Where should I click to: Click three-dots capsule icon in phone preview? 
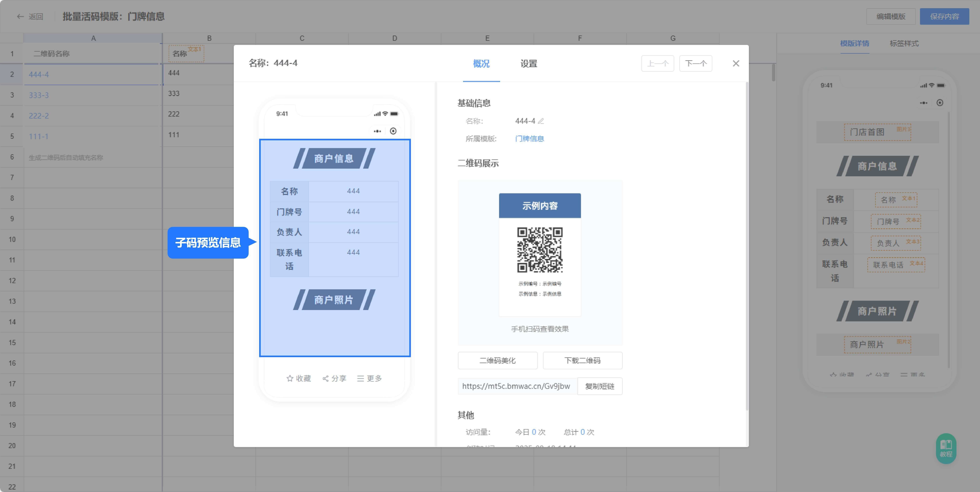pyautogui.click(x=377, y=131)
